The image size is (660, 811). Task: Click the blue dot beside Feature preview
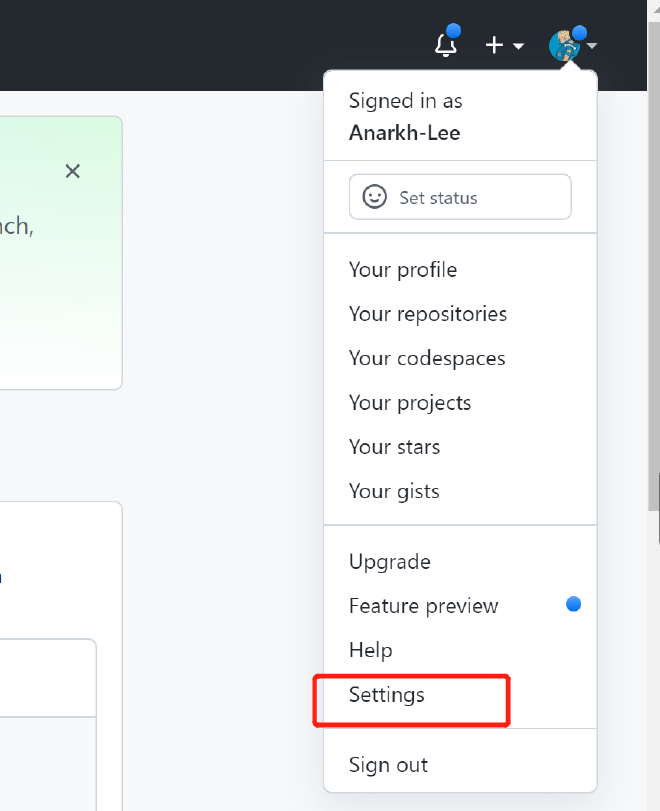pos(573,604)
